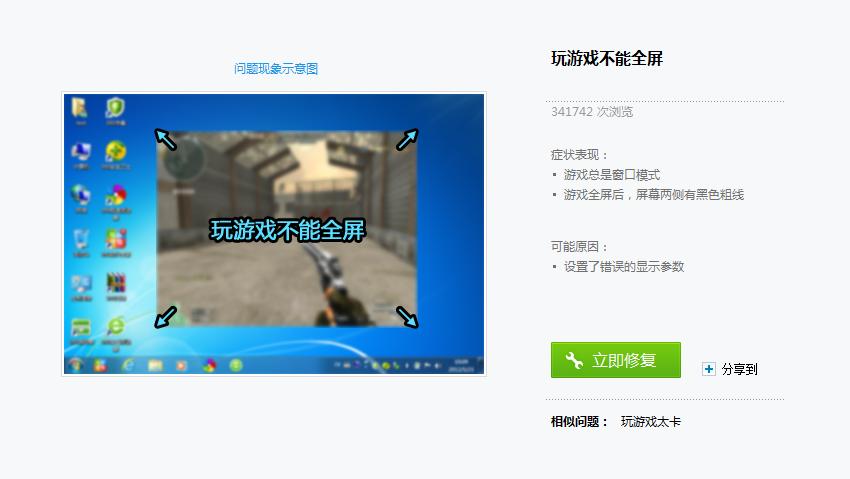Click the plus icon beside 分享到
Viewport: 850px width, 479px height.
tap(708, 369)
